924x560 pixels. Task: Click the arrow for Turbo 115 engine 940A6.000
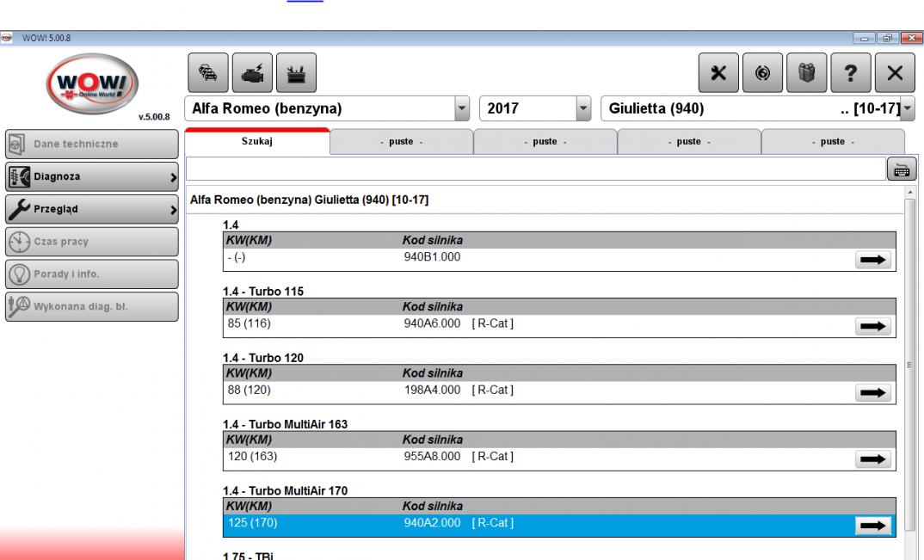tap(872, 327)
